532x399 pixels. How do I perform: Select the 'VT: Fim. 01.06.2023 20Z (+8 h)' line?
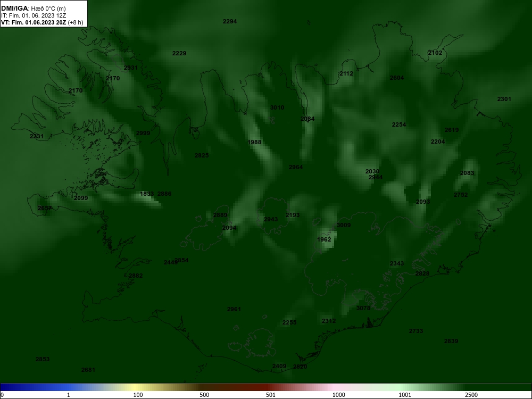[42, 22]
